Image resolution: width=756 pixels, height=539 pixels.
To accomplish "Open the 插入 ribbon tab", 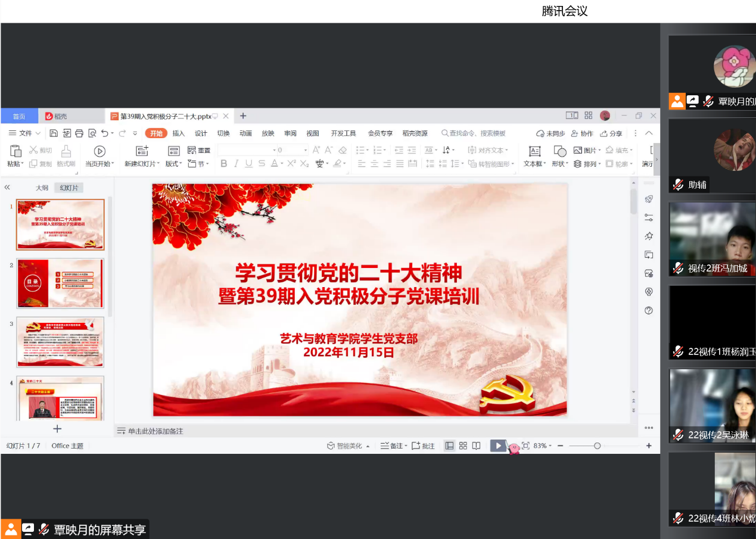I will coord(179,133).
